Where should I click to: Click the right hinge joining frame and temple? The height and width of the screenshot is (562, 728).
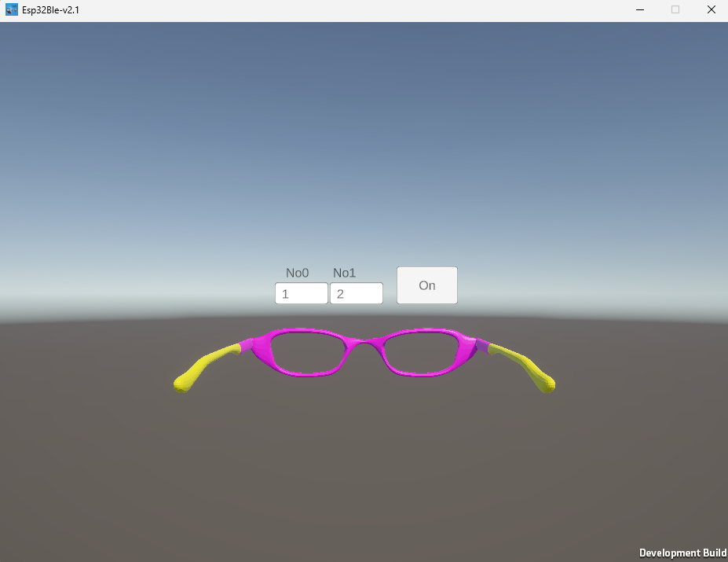[x=482, y=346]
